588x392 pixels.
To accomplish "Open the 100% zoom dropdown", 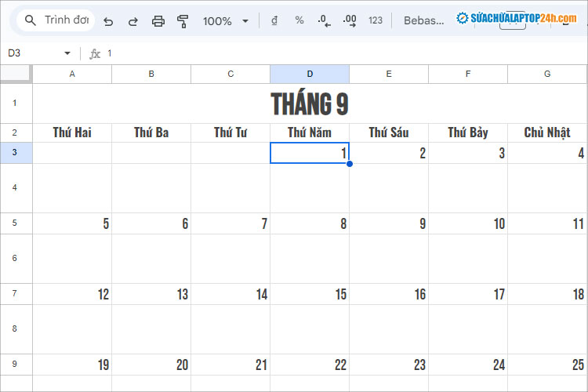I will pos(225,21).
